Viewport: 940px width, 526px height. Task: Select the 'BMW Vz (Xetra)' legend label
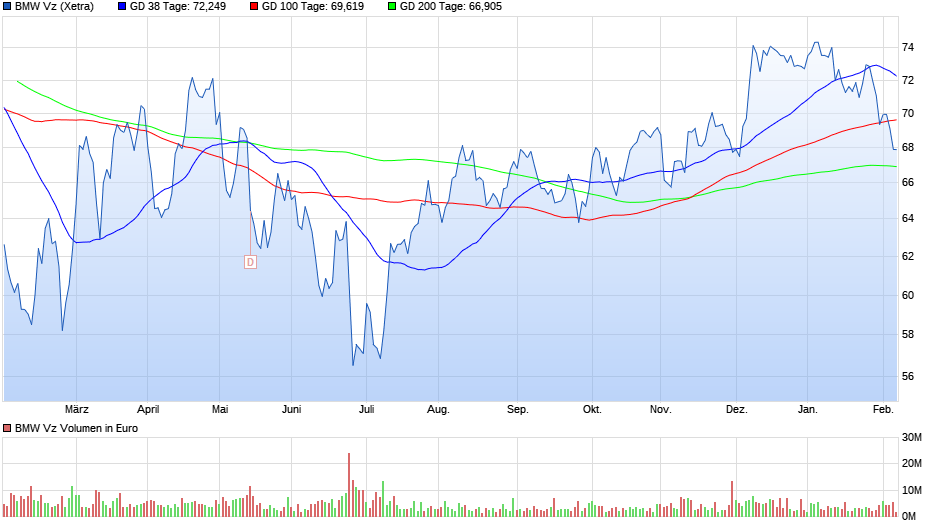tap(54, 6)
